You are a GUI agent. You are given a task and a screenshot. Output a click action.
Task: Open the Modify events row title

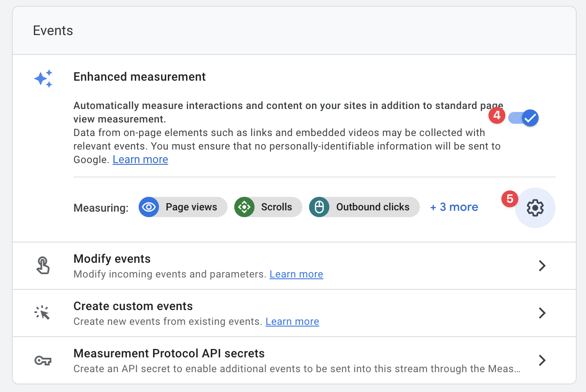point(112,259)
